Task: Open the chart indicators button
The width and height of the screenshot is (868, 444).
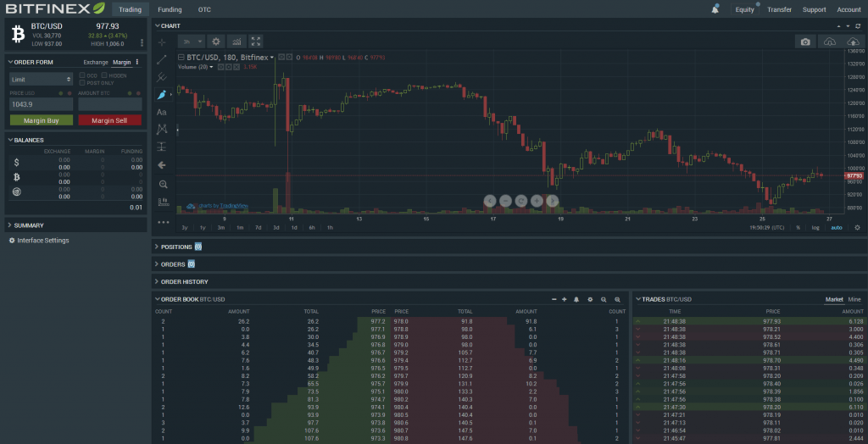Action: pos(236,41)
